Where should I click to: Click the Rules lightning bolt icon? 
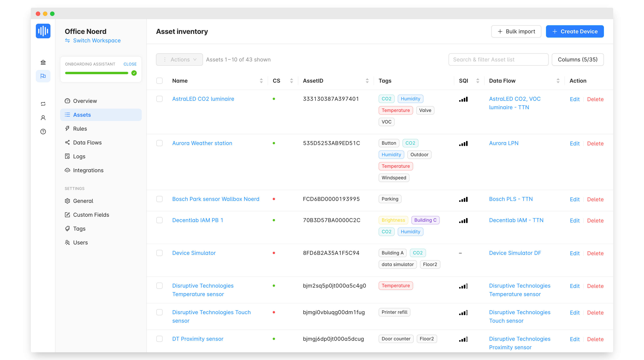tap(67, 128)
